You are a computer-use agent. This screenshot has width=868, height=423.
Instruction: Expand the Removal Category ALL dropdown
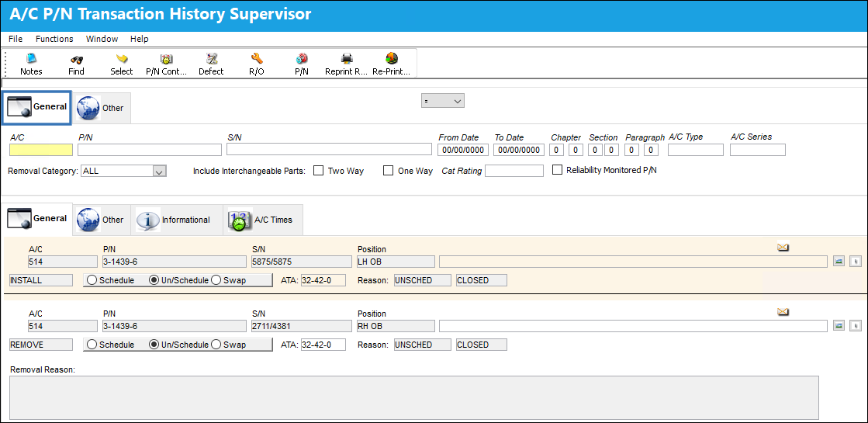pyautogui.click(x=159, y=172)
